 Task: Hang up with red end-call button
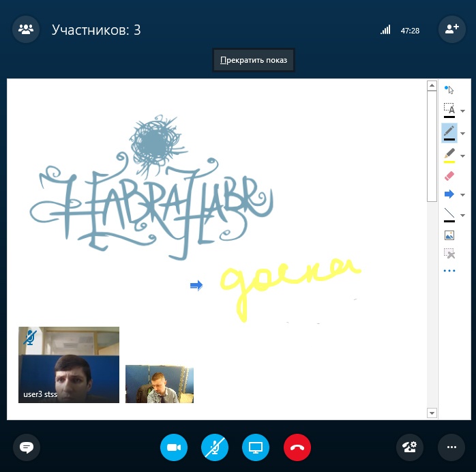(x=297, y=447)
